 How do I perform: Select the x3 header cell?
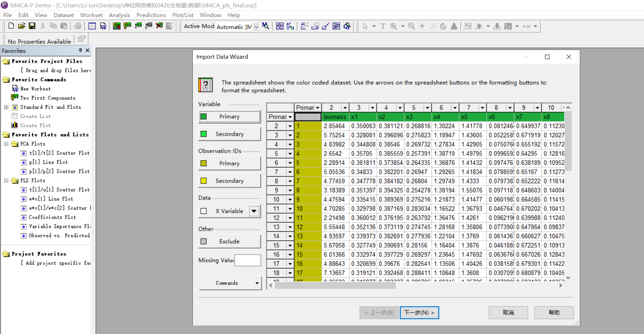pyautogui.click(x=418, y=117)
